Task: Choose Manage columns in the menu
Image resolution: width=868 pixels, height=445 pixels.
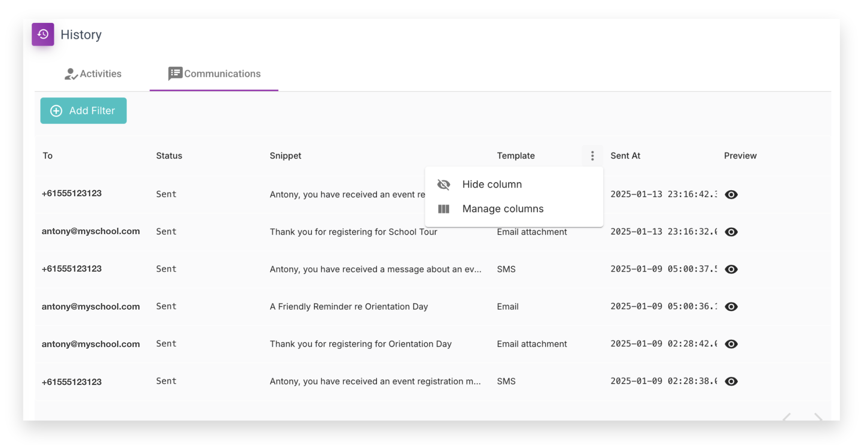Action: [503, 209]
